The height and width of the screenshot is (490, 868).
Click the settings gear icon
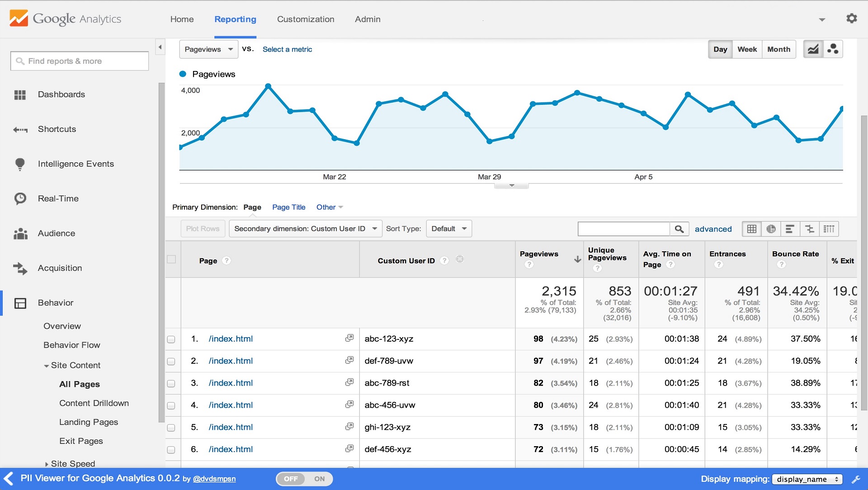pos(851,19)
